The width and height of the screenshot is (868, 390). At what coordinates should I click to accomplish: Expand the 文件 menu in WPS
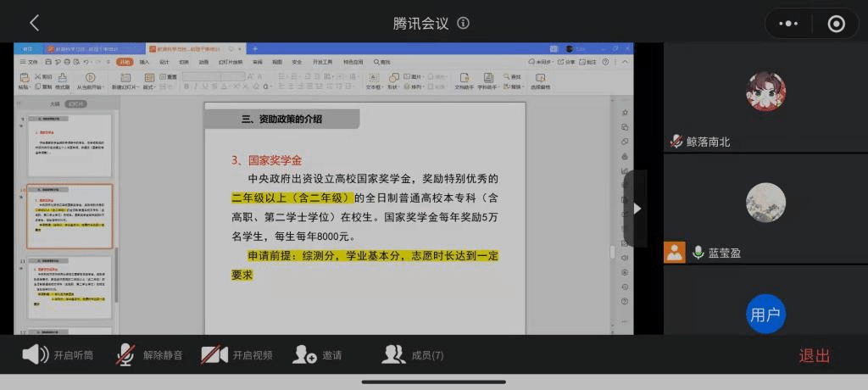point(31,62)
